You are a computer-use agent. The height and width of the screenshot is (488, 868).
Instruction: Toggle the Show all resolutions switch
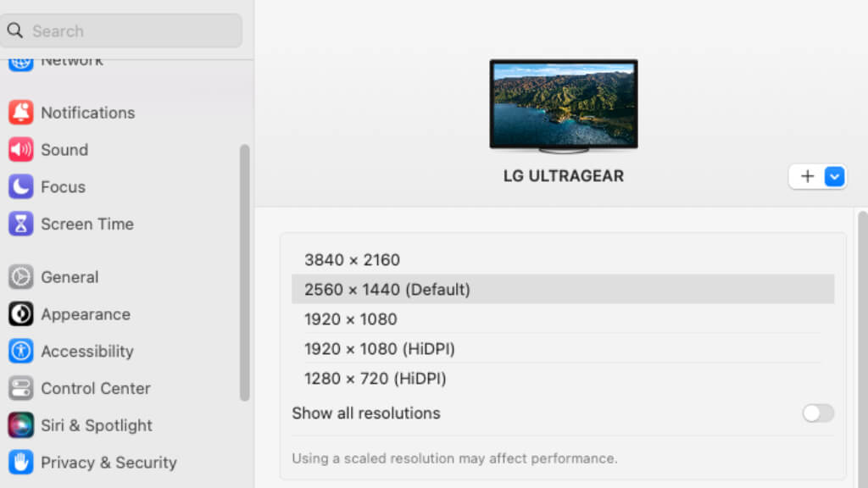818,413
